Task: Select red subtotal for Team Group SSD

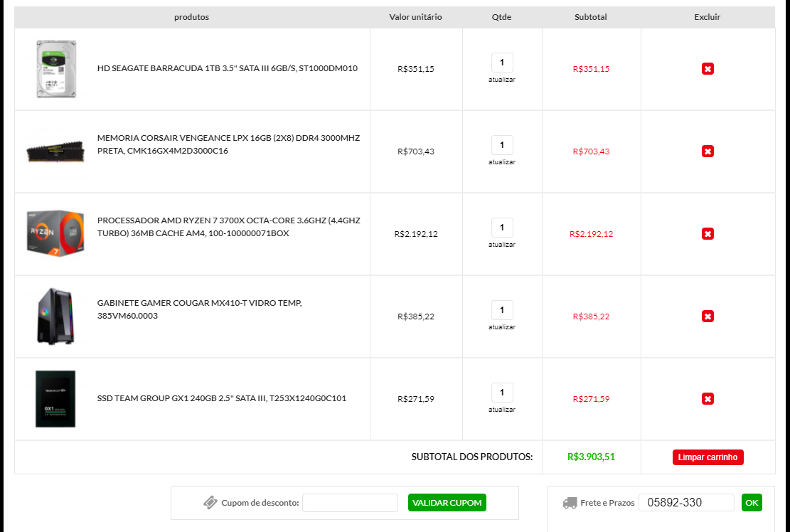Action: coord(591,399)
